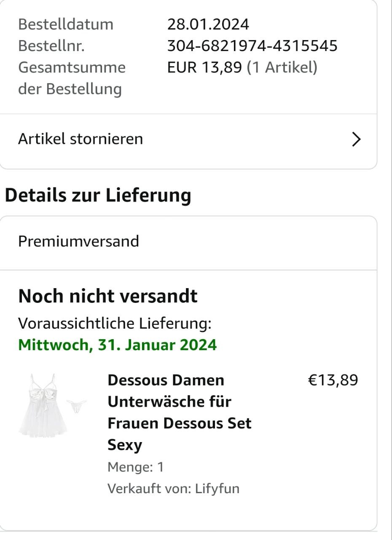Select the order number 304-6821974-4315545
This screenshot has width=392, height=540.
[x=252, y=46]
